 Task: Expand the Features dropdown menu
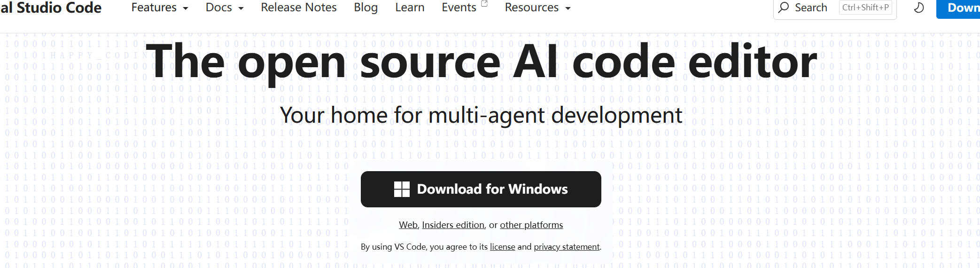160,8
